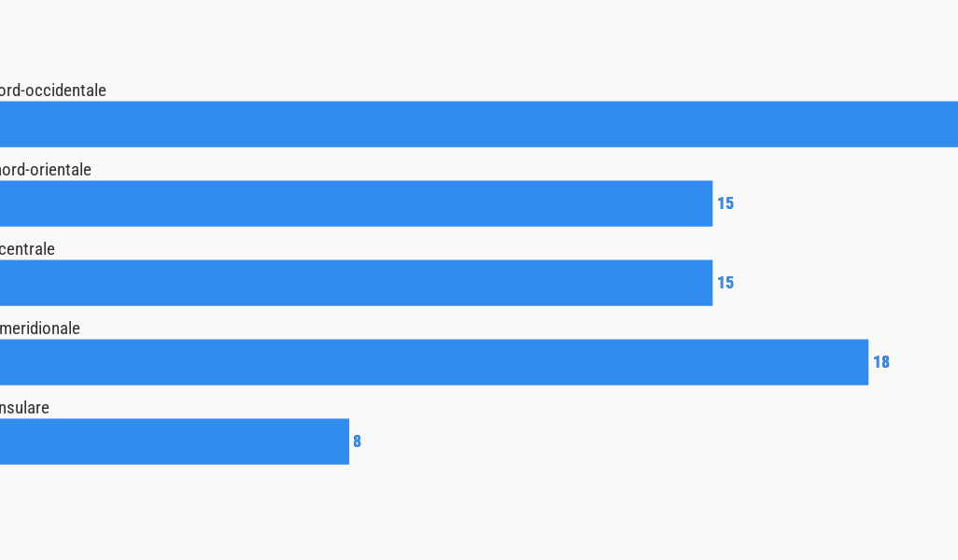Image resolution: width=958 pixels, height=560 pixels.
Task: Click blank area right of nord-orientale's 15
Action: click(x=840, y=203)
